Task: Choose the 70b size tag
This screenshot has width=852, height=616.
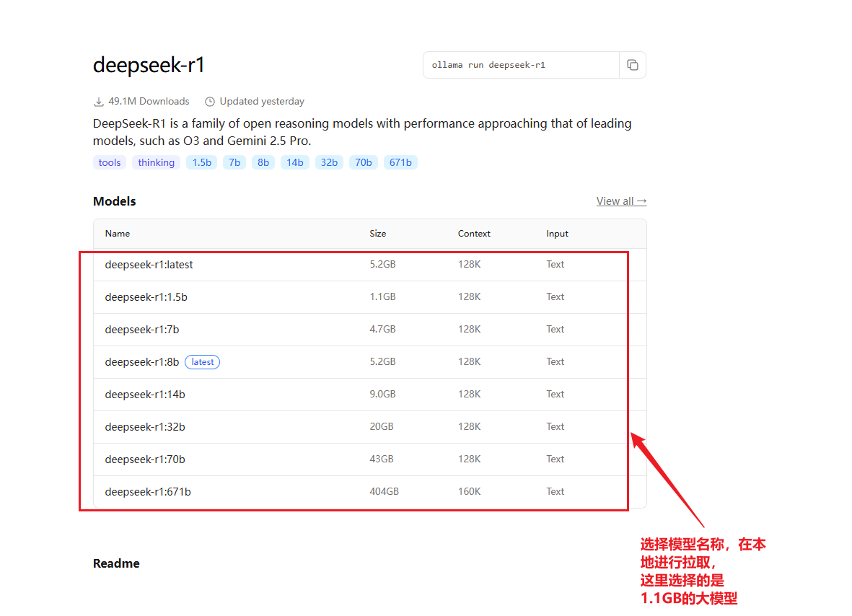Action: (x=364, y=162)
